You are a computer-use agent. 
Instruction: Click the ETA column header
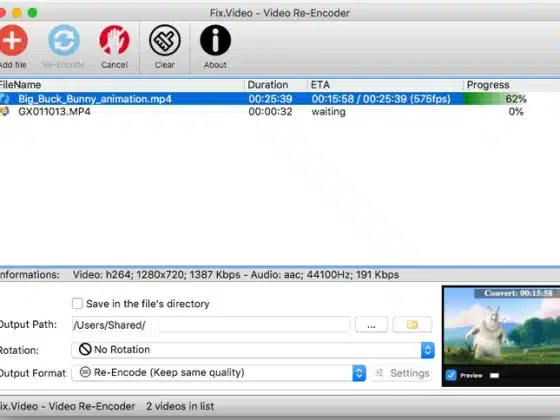pos(385,85)
